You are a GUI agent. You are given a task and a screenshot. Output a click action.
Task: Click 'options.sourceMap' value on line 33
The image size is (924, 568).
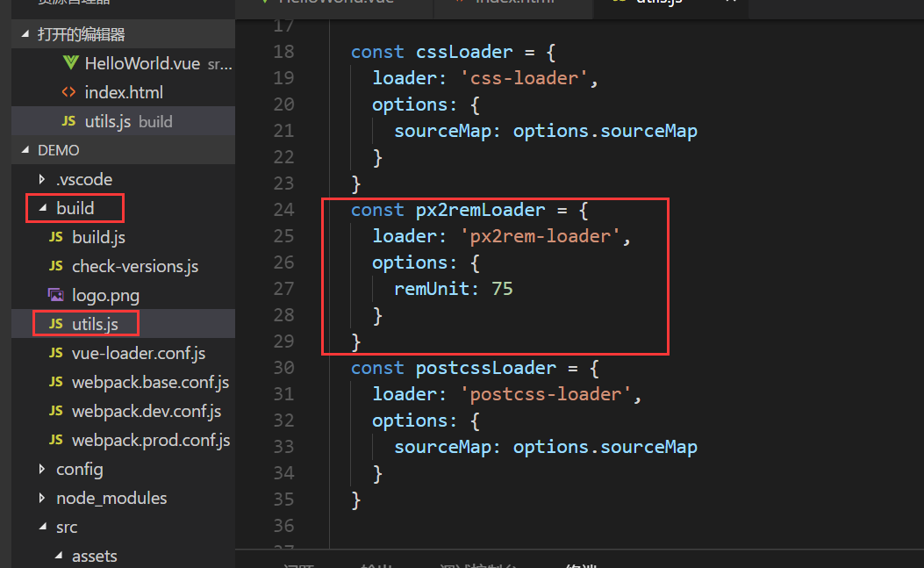pos(605,447)
